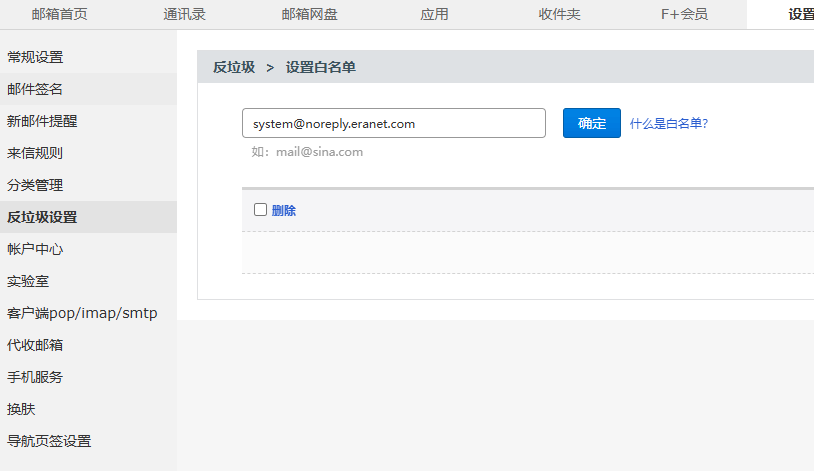Click the 反垃圾 breadcrumb link
Image resolution: width=814 pixels, height=471 pixels.
[x=233, y=67]
